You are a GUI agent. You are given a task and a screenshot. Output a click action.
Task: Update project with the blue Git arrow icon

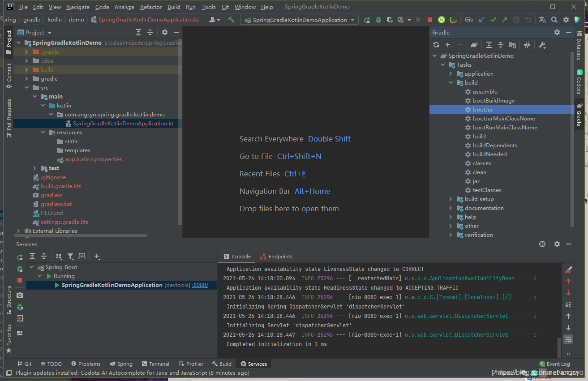[481, 20]
